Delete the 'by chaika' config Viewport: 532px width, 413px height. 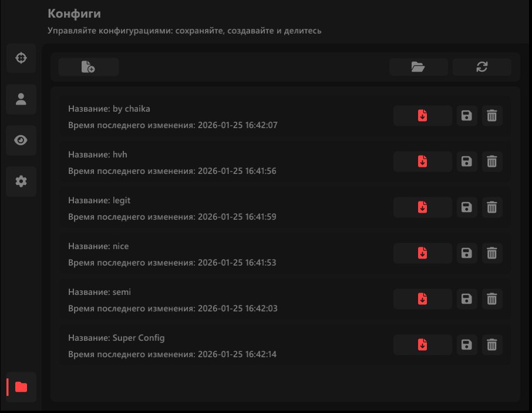[x=492, y=116]
